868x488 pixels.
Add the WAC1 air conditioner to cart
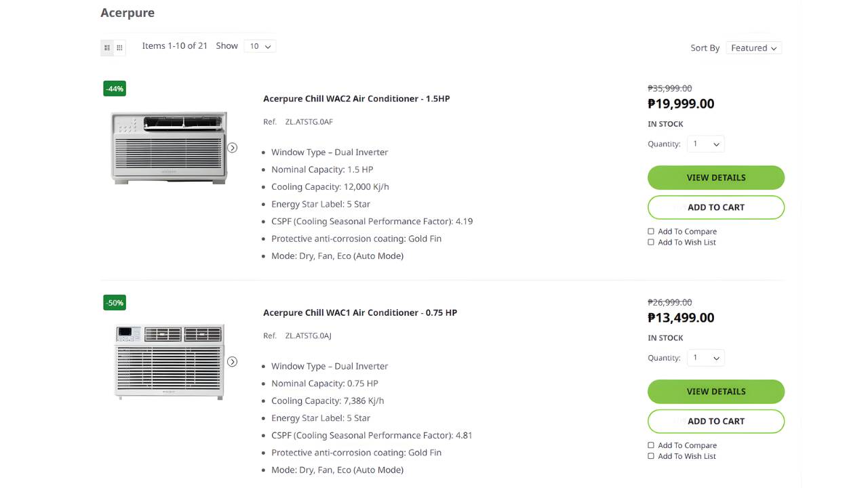click(x=716, y=421)
